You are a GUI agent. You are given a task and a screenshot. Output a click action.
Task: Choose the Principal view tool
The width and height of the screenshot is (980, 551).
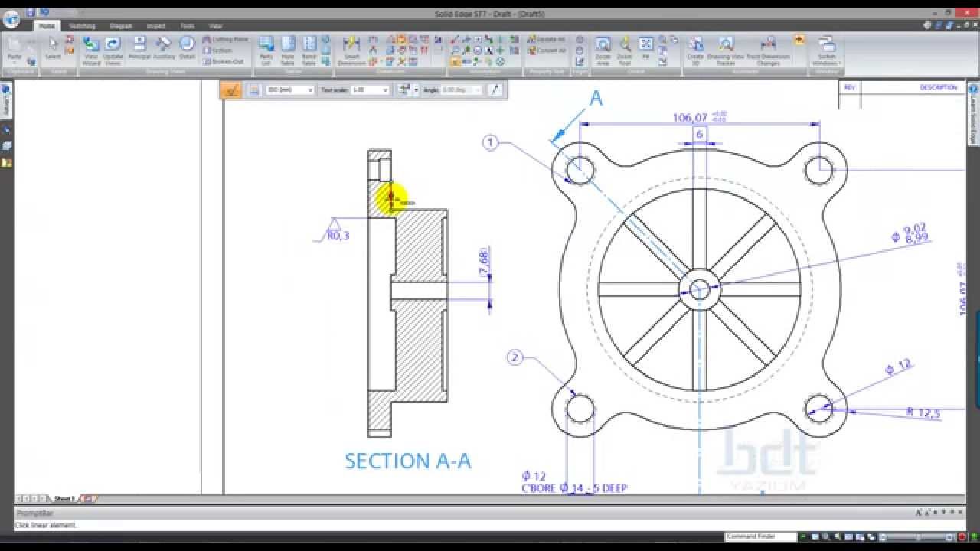point(139,49)
